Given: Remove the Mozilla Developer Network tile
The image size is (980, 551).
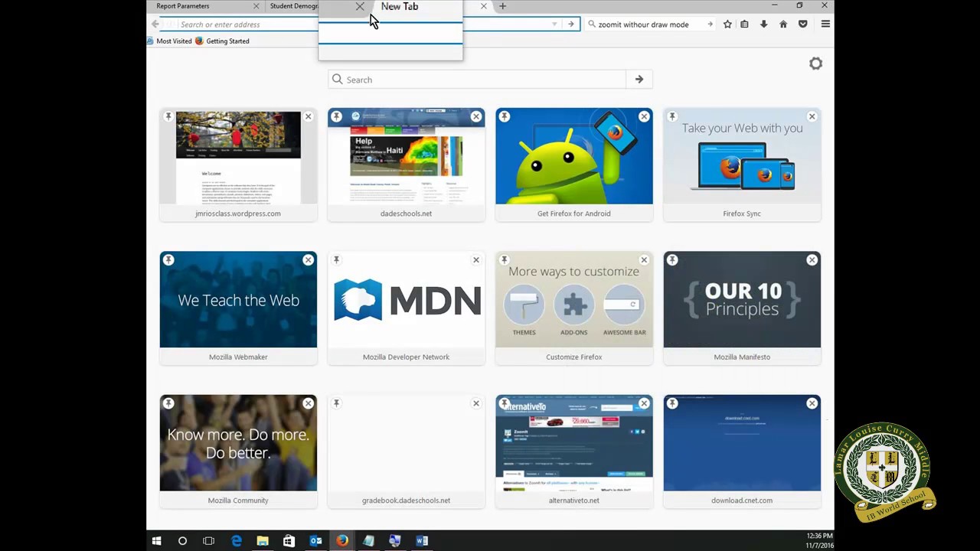Looking at the screenshot, I should [x=476, y=260].
